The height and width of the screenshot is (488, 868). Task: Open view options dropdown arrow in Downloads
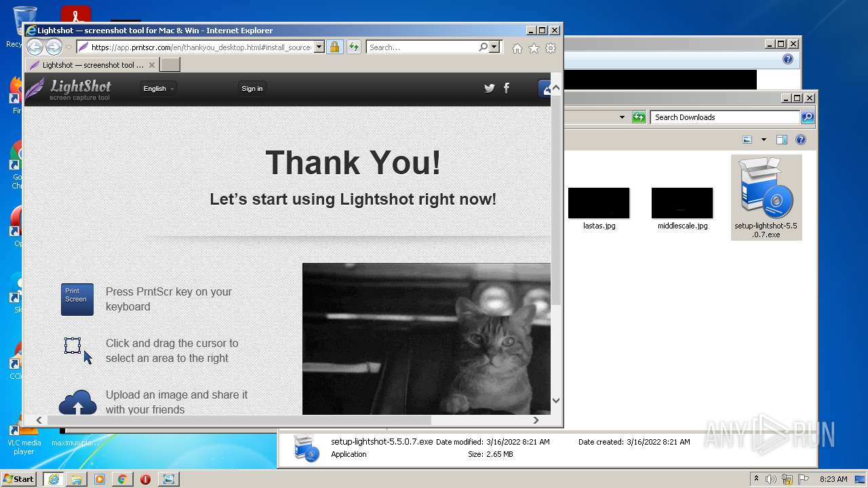[x=764, y=140]
